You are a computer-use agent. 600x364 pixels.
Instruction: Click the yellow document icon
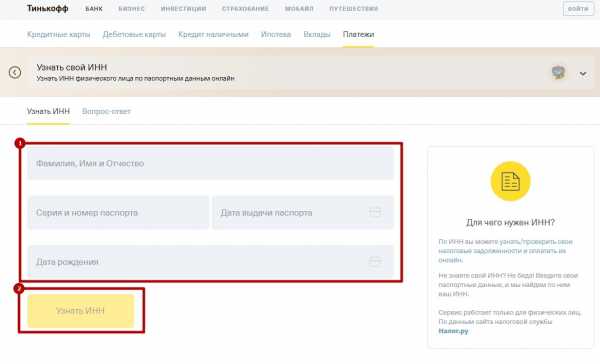click(510, 181)
